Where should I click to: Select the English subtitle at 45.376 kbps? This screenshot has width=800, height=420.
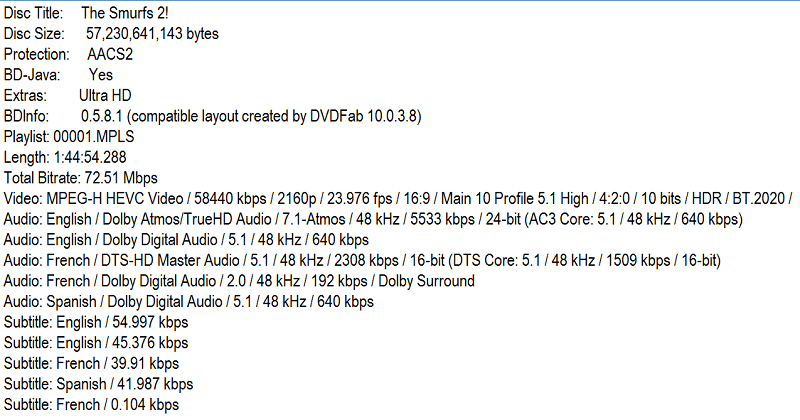pyautogui.click(x=96, y=343)
